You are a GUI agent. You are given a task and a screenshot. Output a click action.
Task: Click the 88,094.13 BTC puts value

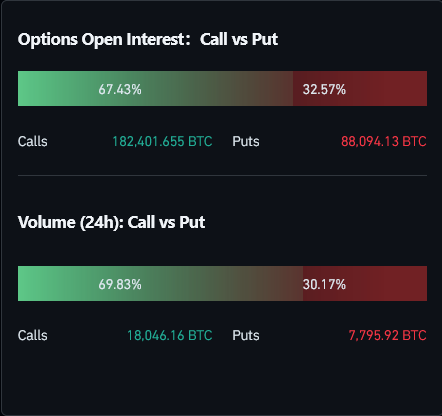click(x=384, y=141)
